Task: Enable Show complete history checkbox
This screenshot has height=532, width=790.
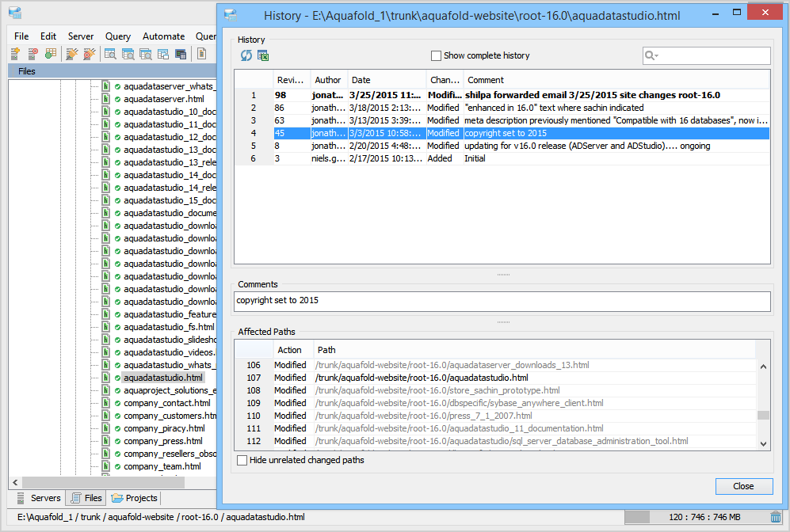Action: pyautogui.click(x=436, y=56)
